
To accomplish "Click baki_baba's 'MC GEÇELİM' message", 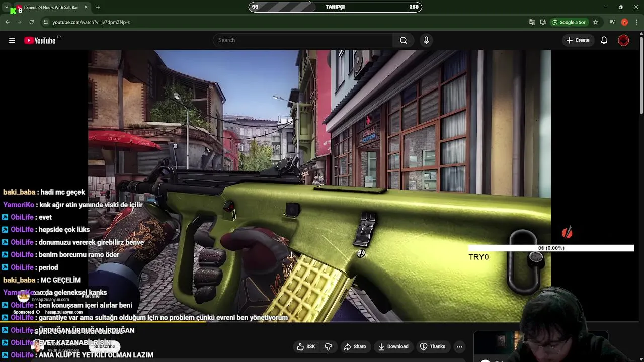I will coord(42,280).
